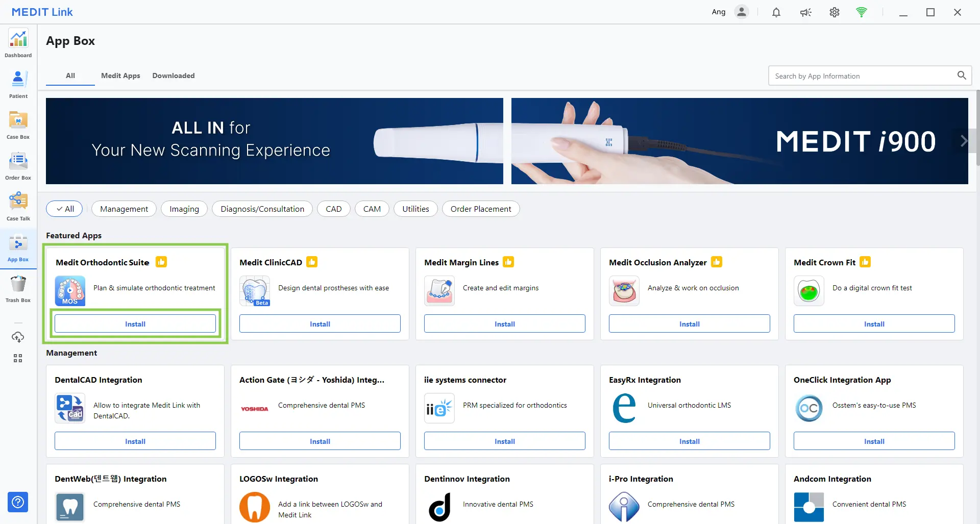Open the help question mark button
980x524 pixels.
pos(18,502)
